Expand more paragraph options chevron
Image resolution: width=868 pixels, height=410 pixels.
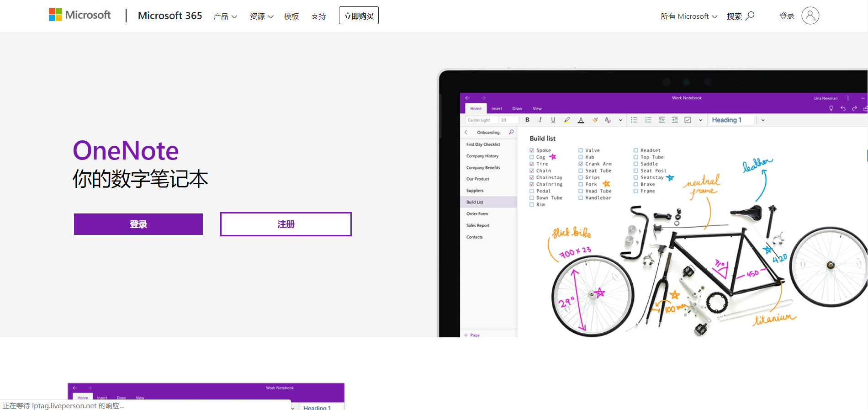point(700,120)
